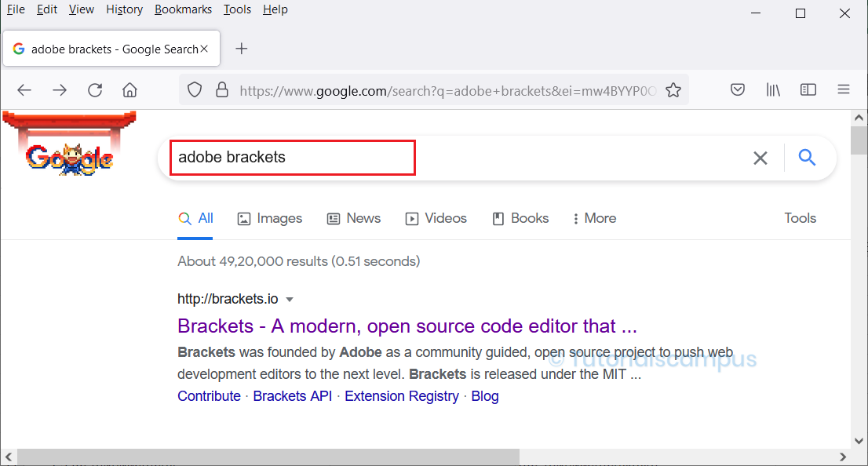868x466 pixels.
Task: Go back to the previous page
Action: pos(24,89)
